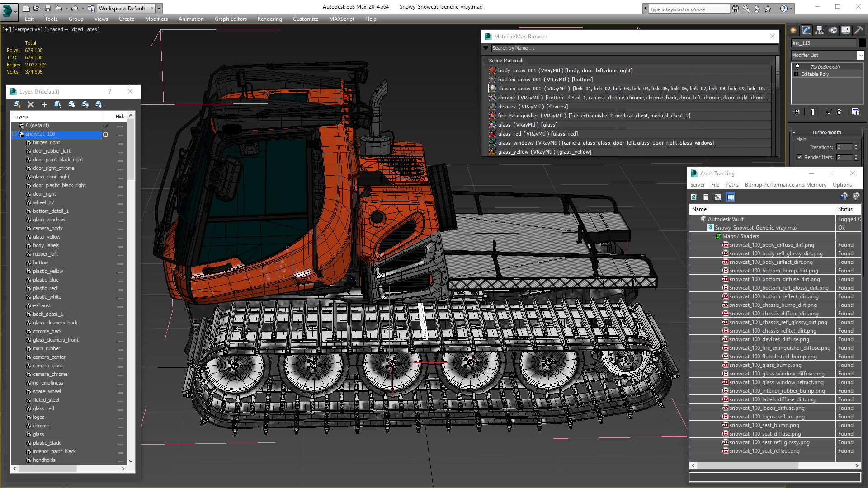The height and width of the screenshot is (488, 868).
Task: Click Add Selected Objects plus icon
Action: (44, 104)
